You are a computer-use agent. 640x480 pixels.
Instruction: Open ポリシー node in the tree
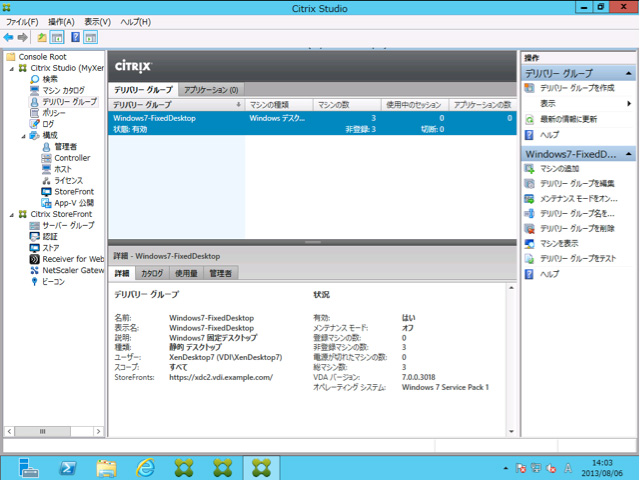(54, 113)
